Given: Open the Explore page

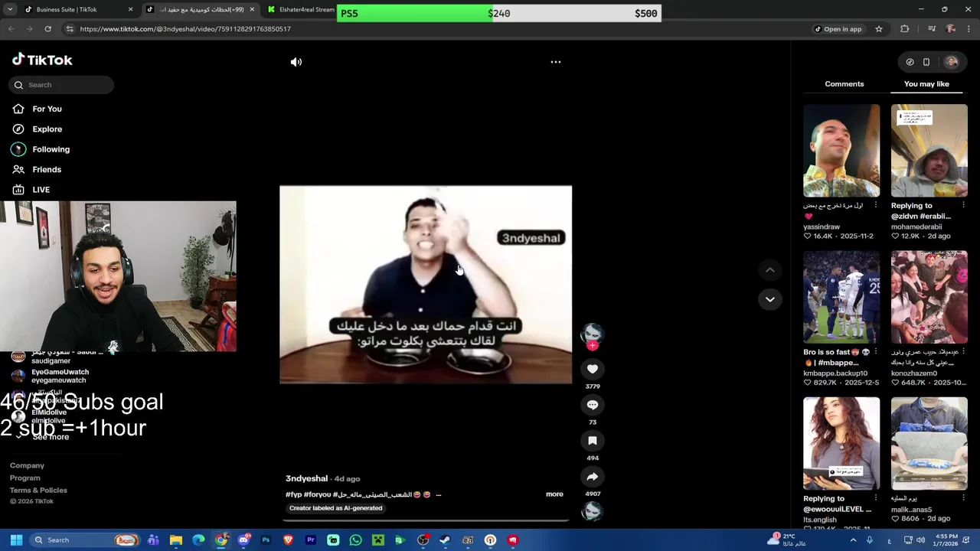Looking at the screenshot, I should pos(47,129).
